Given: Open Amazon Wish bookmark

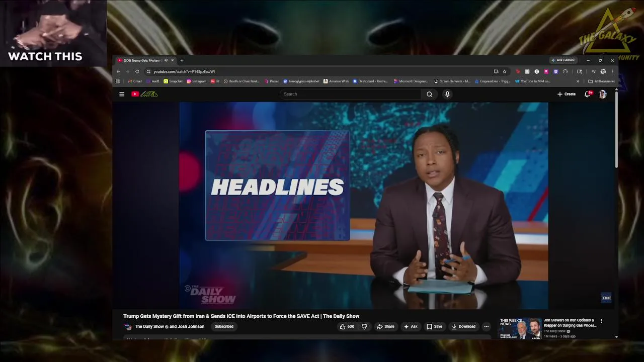Looking at the screenshot, I should 336,81.
